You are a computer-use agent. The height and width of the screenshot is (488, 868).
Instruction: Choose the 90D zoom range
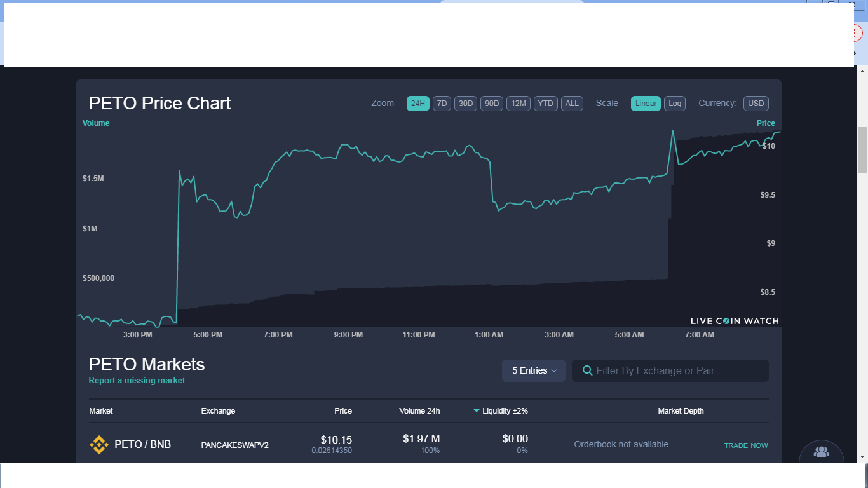coord(492,104)
